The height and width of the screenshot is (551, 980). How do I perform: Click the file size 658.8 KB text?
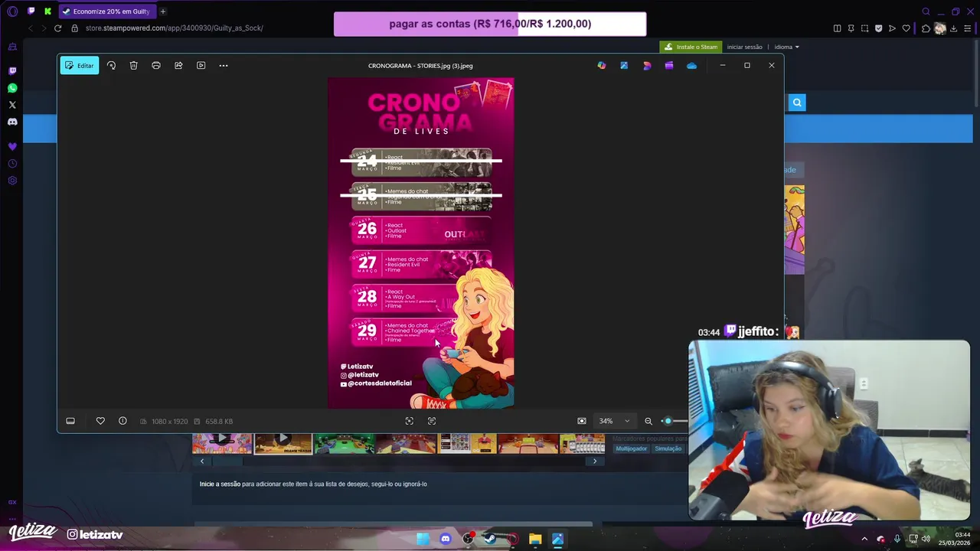point(219,422)
